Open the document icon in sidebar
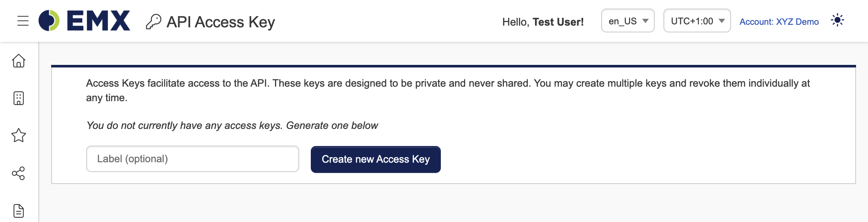The height and width of the screenshot is (222, 868). point(19,211)
